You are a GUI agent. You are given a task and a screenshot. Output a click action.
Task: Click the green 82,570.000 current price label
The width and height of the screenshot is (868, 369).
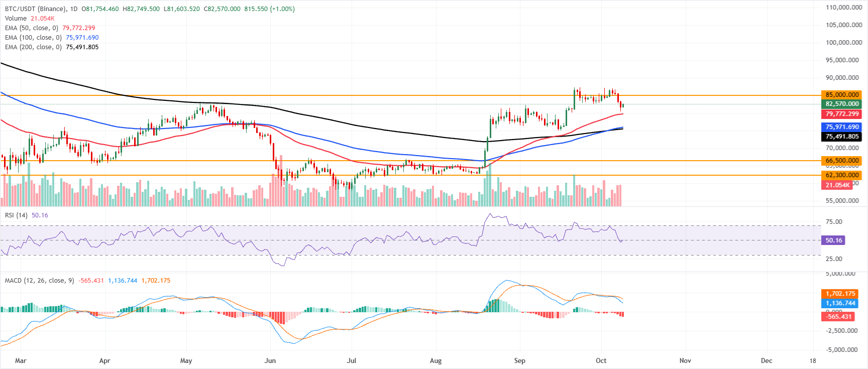click(842, 104)
